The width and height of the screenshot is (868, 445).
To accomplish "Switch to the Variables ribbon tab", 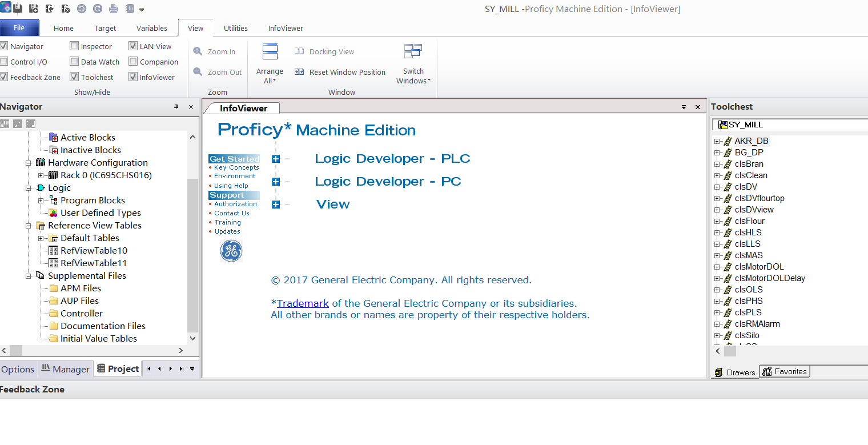I will pyautogui.click(x=152, y=28).
